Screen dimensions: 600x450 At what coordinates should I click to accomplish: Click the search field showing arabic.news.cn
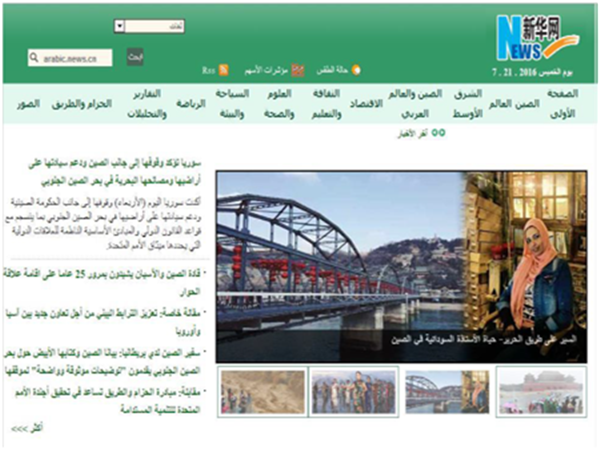[x=70, y=58]
